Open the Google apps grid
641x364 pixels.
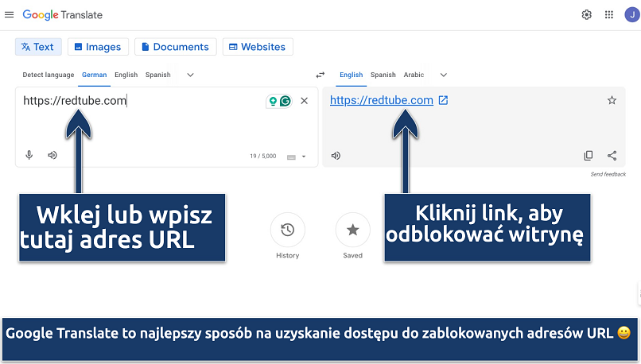(x=609, y=15)
